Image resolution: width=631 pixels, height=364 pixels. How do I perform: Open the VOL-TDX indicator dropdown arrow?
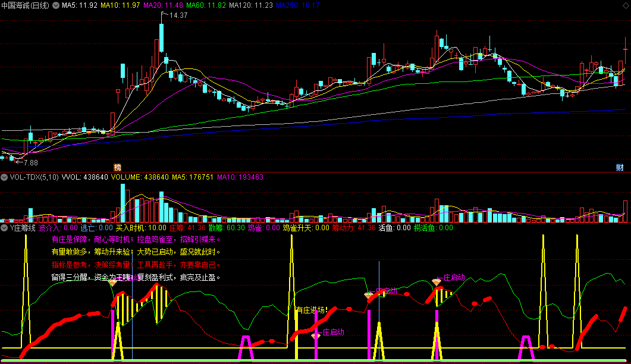[x=4, y=177]
